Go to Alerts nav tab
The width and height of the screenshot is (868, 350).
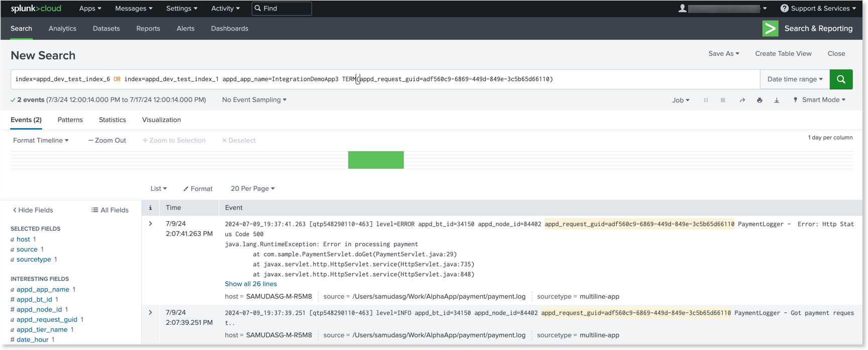pyautogui.click(x=185, y=29)
